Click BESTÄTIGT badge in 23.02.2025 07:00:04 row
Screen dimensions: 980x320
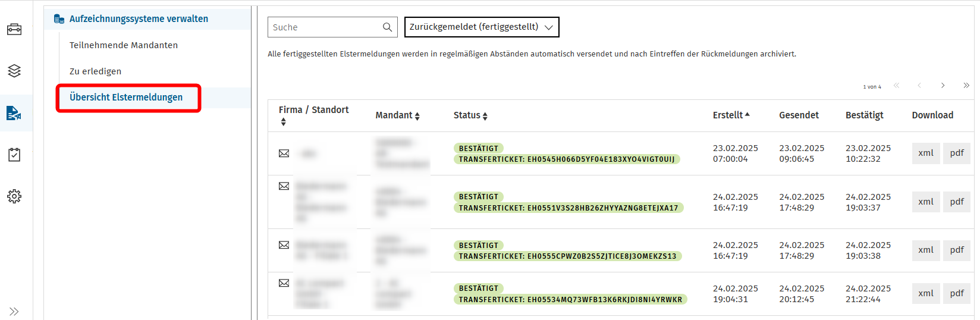479,148
